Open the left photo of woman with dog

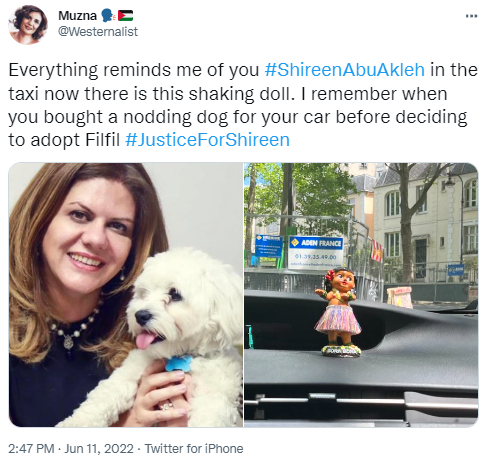click(x=126, y=295)
